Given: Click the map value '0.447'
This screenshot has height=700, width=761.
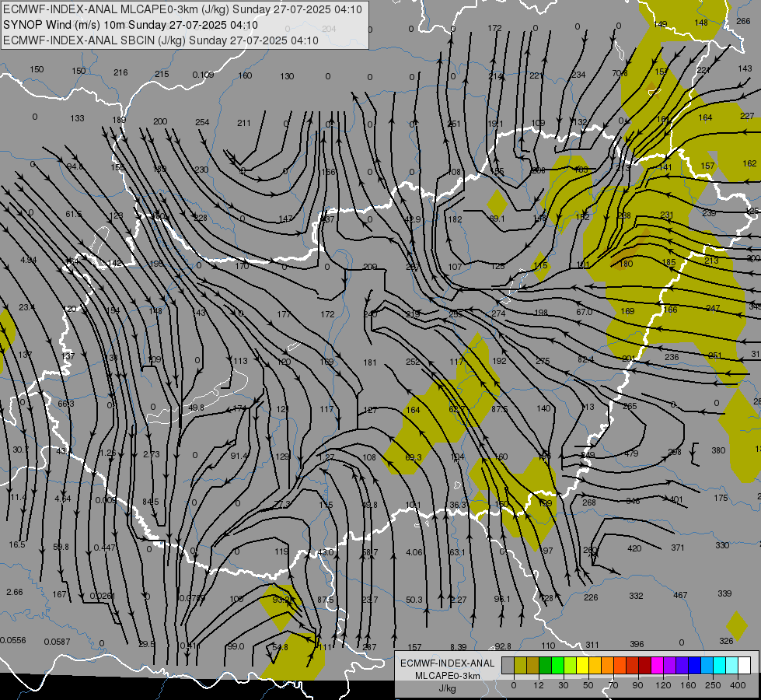Looking at the screenshot, I should point(104,548).
